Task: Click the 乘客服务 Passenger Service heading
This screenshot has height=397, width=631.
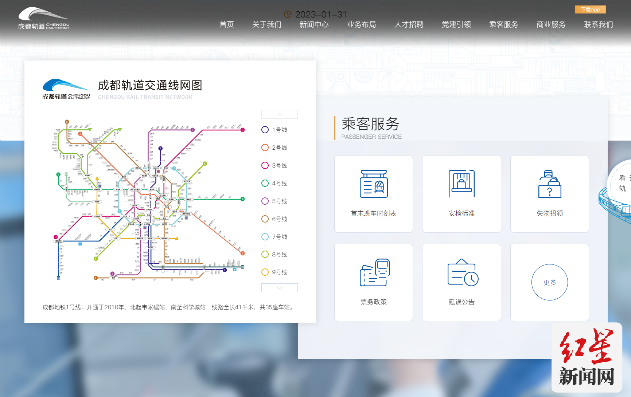Action: pyautogui.click(x=370, y=124)
